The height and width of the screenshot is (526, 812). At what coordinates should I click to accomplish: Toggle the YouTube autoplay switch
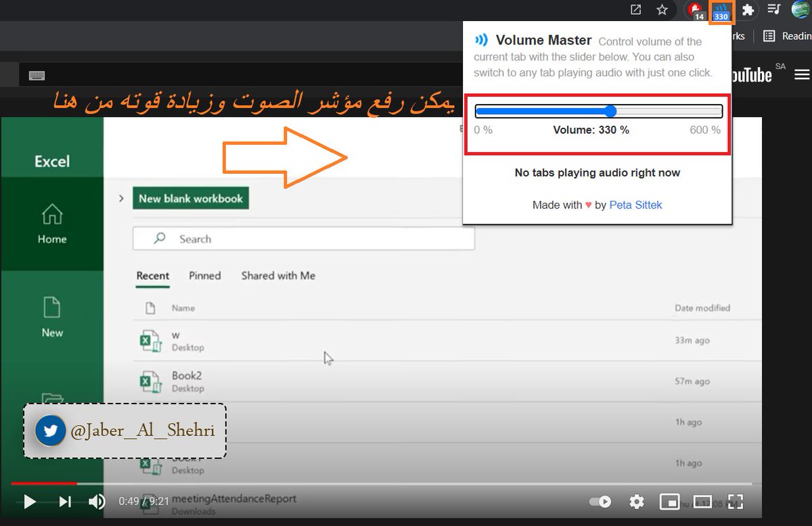point(600,502)
